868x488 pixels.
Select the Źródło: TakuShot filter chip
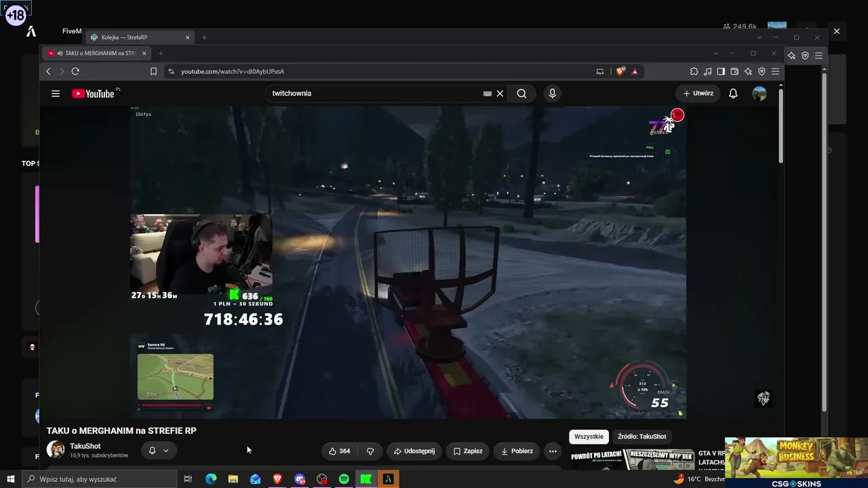pyautogui.click(x=642, y=436)
